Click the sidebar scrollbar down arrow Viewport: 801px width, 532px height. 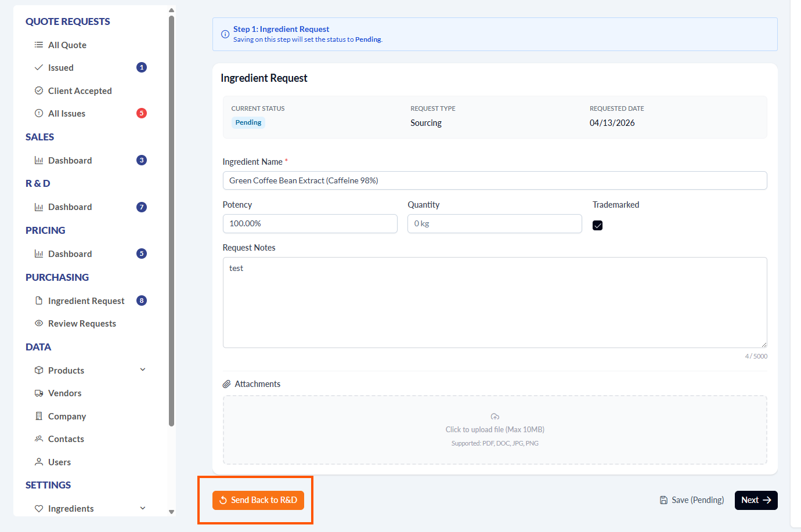tap(171, 512)
